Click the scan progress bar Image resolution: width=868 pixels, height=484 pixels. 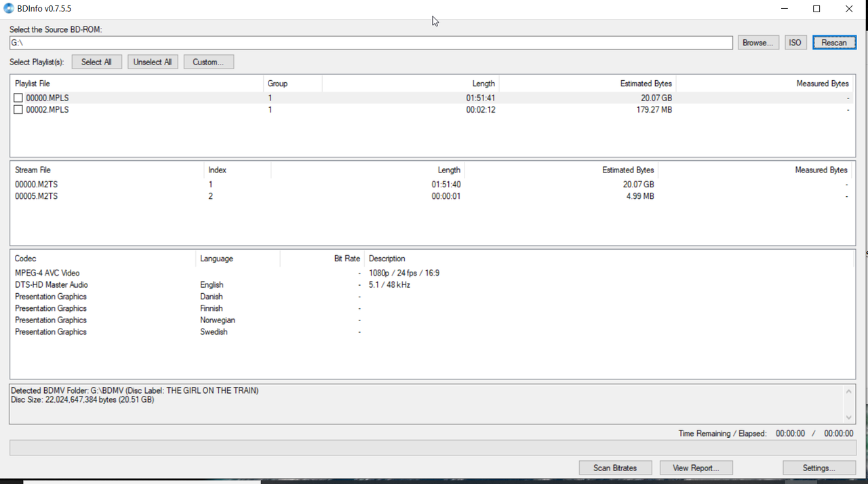tap(433, 448)
